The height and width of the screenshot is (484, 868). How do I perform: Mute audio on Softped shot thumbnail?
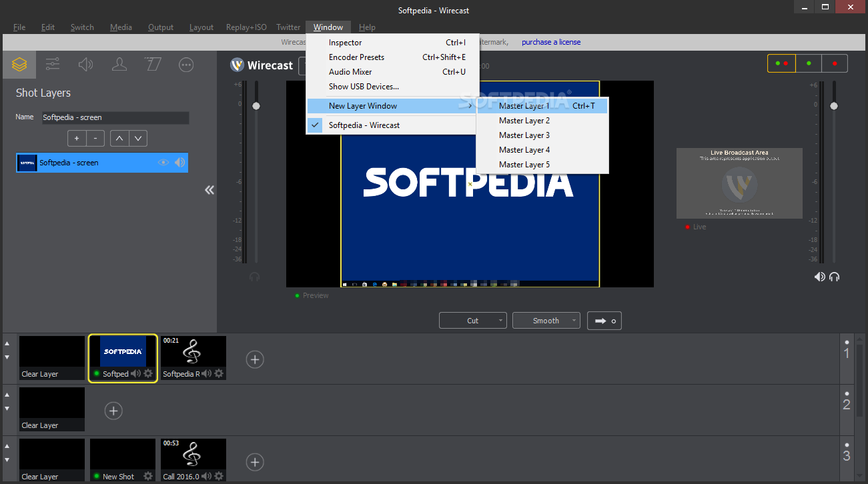(135, 374)
